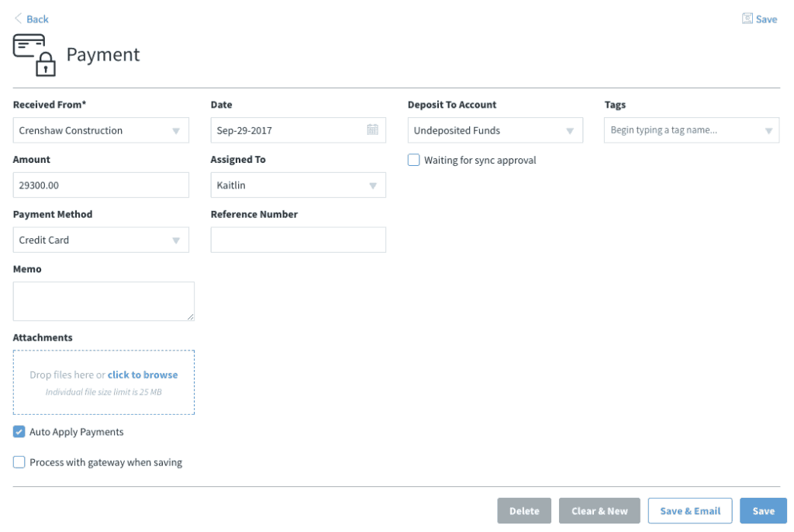Expand the Received From dropdown

101,130
